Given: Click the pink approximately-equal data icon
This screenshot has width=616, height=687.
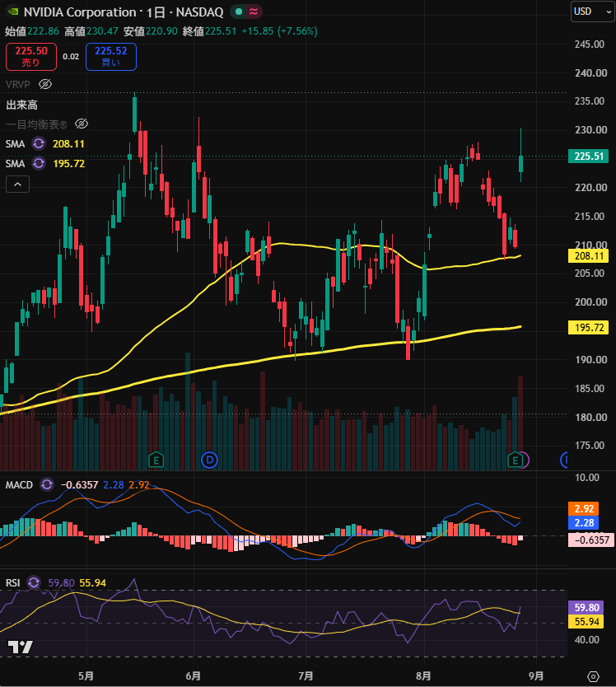Looking at the screenshot, I should pyautogui.click(x=254, y=12).
